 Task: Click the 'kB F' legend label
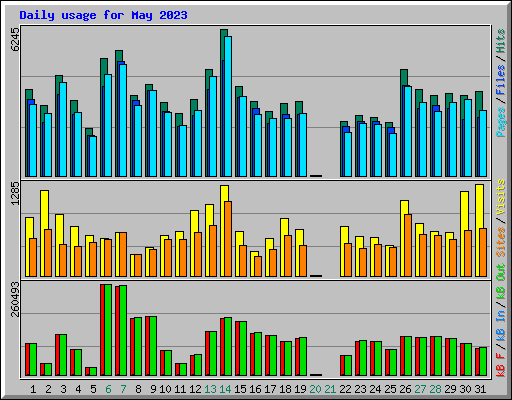[501, 365]
